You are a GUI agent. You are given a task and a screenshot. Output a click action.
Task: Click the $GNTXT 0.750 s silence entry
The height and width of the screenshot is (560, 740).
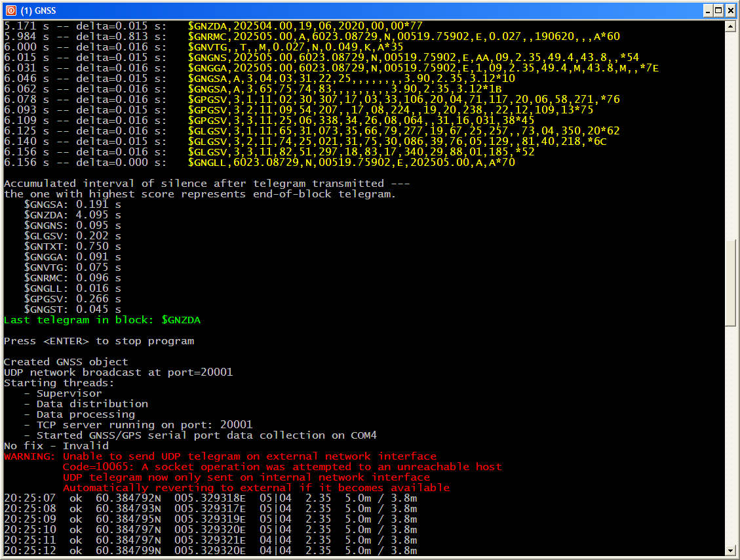click(x=72, y=247)
